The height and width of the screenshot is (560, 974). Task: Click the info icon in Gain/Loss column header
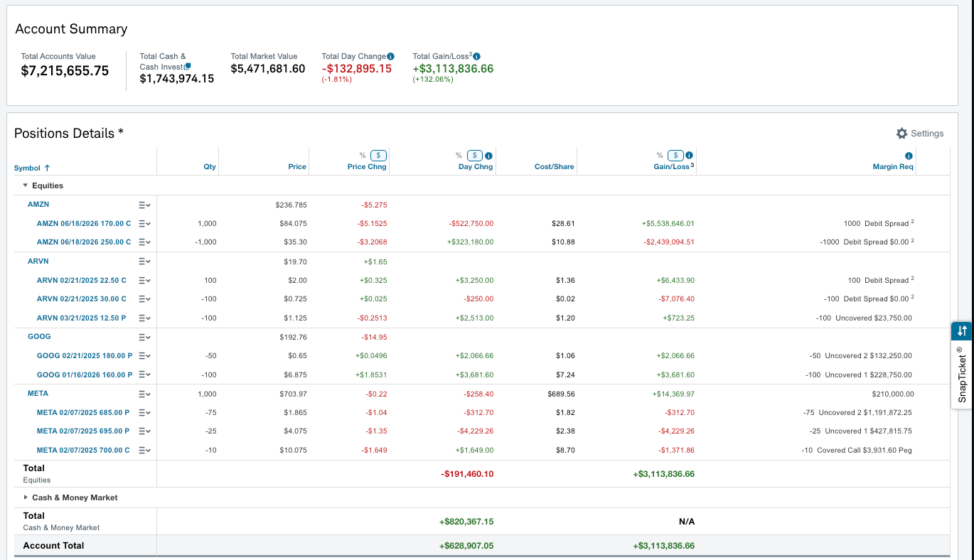pos(689,156)
